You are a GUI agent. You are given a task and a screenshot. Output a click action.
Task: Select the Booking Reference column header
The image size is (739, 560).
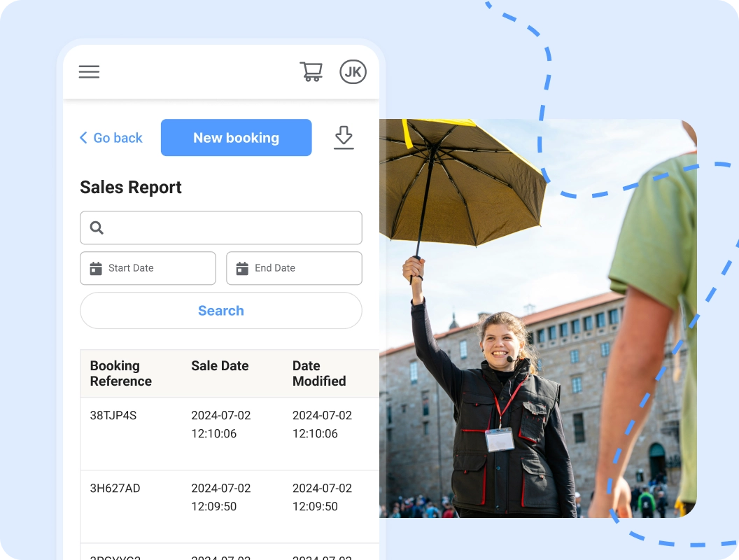click(x=120, y=373)
